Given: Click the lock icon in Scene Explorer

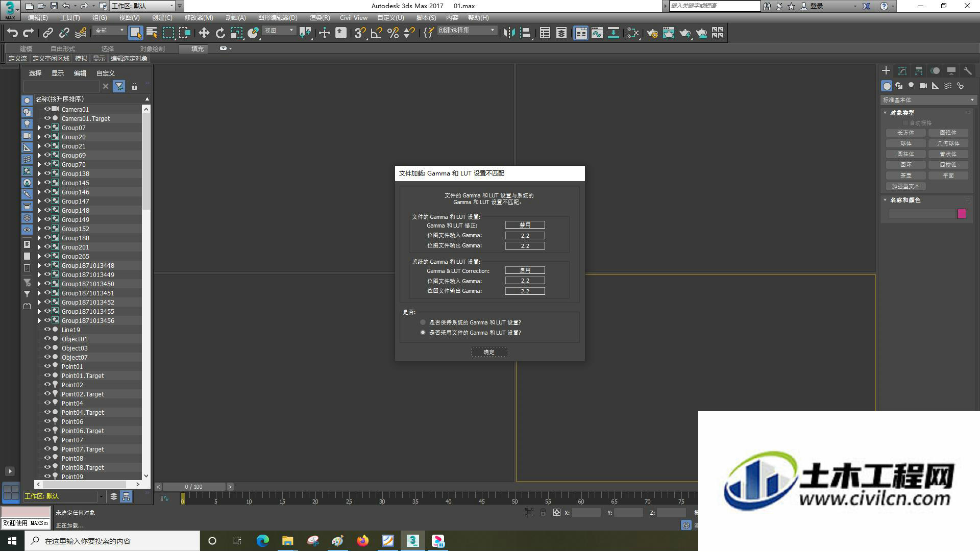Looking at the screenshot, I should point(134,86).
